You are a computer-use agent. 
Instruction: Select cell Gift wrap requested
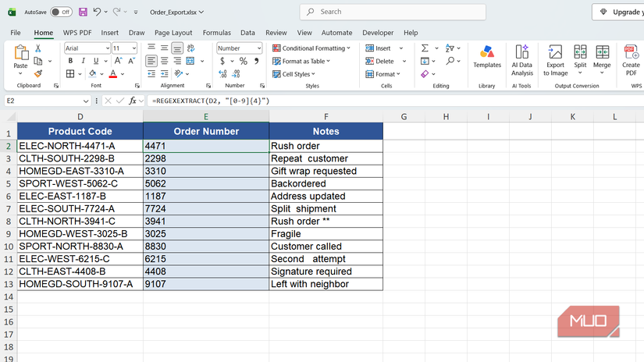[x=326, y=171]
